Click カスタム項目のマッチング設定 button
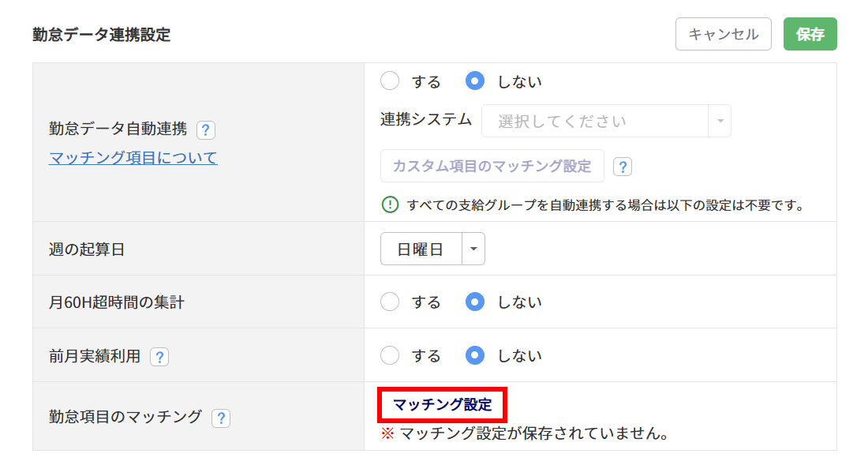 click(x=492, y=166)
